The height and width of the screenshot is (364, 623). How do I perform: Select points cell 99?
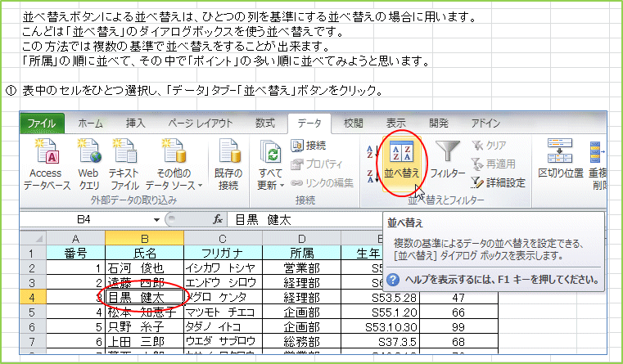point(458,327)
